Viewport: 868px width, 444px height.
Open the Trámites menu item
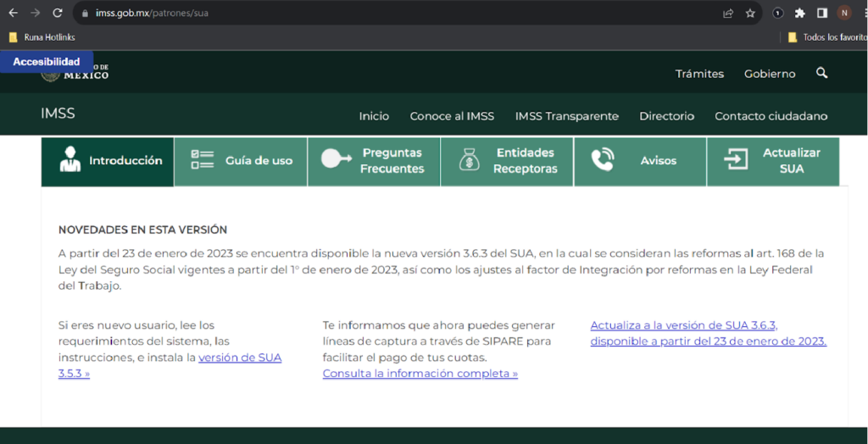[x=699, y=74]
